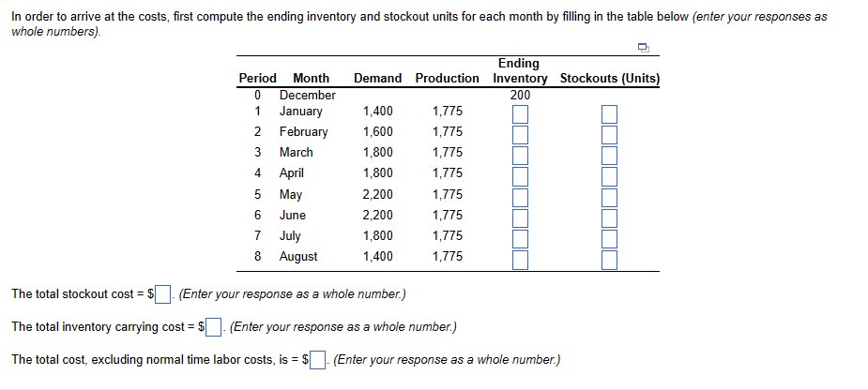Select June Stockouts input box
868x390 pixels.
tap(610, 217)
